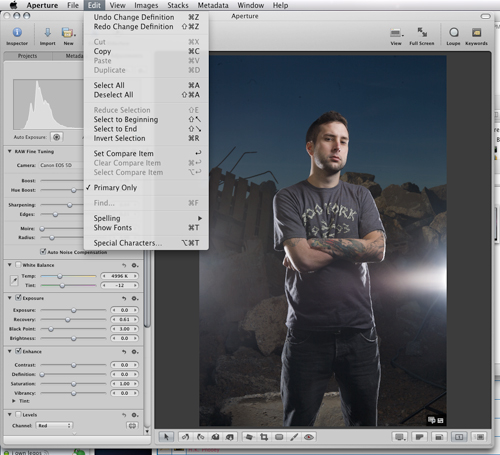Image resolution: width=500 pixels, height=455 pixels.
Task: Select the Red Eye tool
Action: 309,437
